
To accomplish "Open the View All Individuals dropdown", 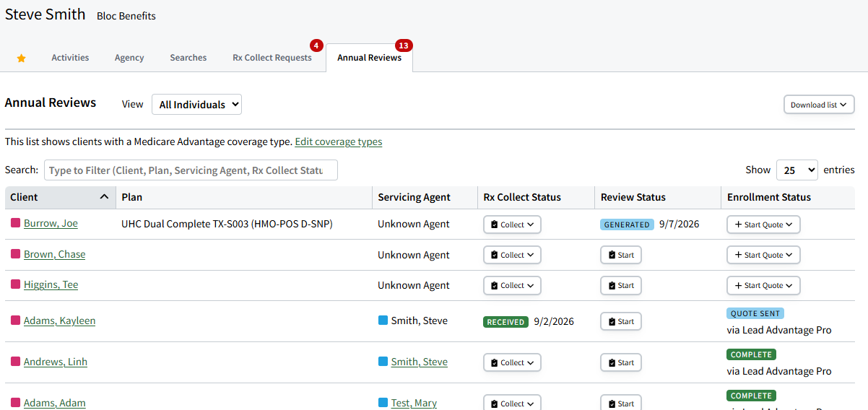I will 196,105.
